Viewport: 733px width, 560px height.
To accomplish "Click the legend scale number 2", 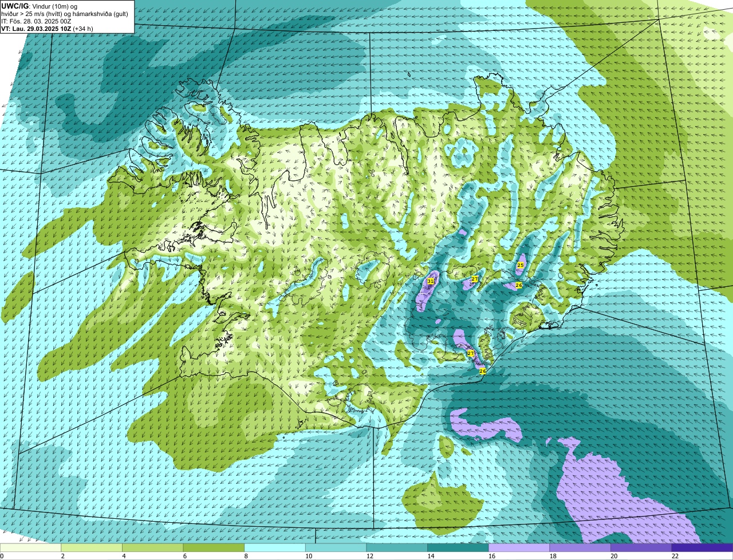I will click(x=62, y=556).
